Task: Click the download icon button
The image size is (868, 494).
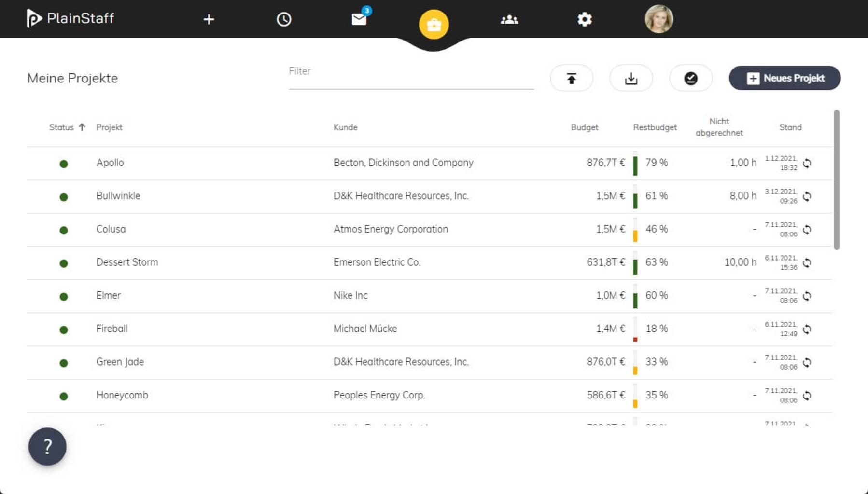Action: tap(631, 78)
